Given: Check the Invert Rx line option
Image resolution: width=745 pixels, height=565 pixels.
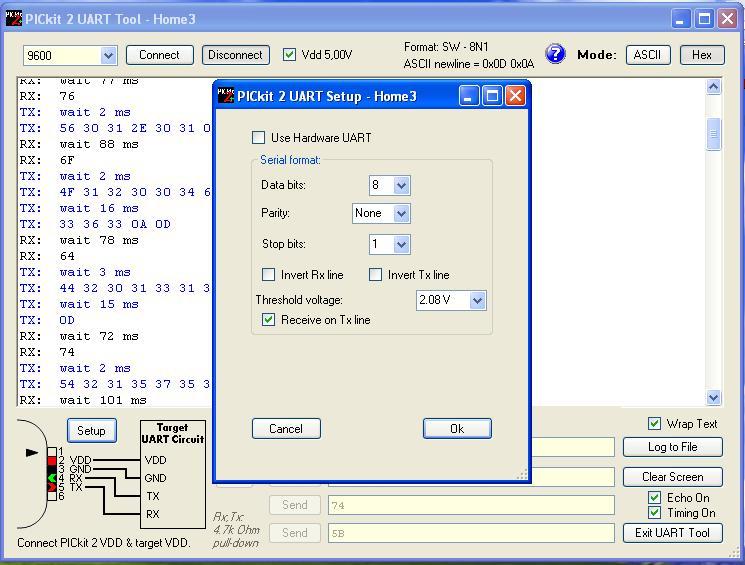Looking at the screenshot, I should pos(268,275).
